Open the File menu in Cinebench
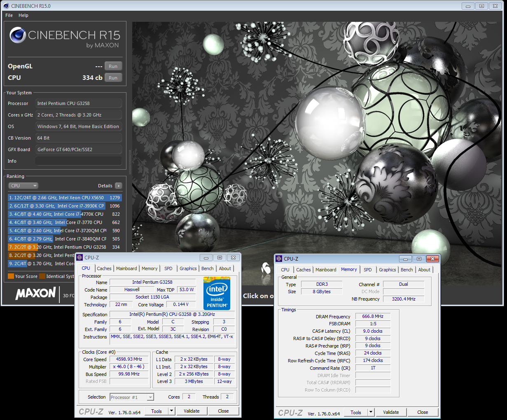This screenshot has width=507, height=420. (x=9, y=15)
